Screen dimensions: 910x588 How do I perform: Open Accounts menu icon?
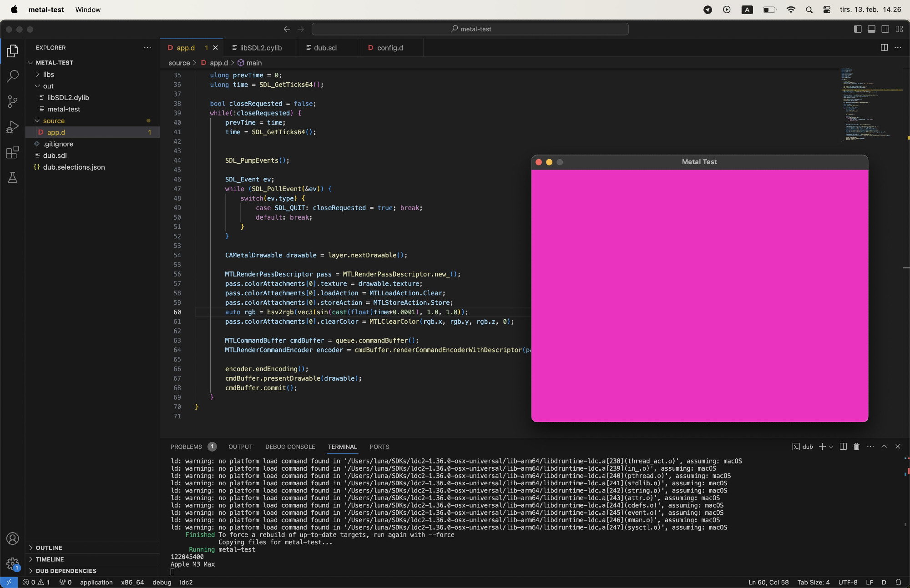[x=12, y=538]
